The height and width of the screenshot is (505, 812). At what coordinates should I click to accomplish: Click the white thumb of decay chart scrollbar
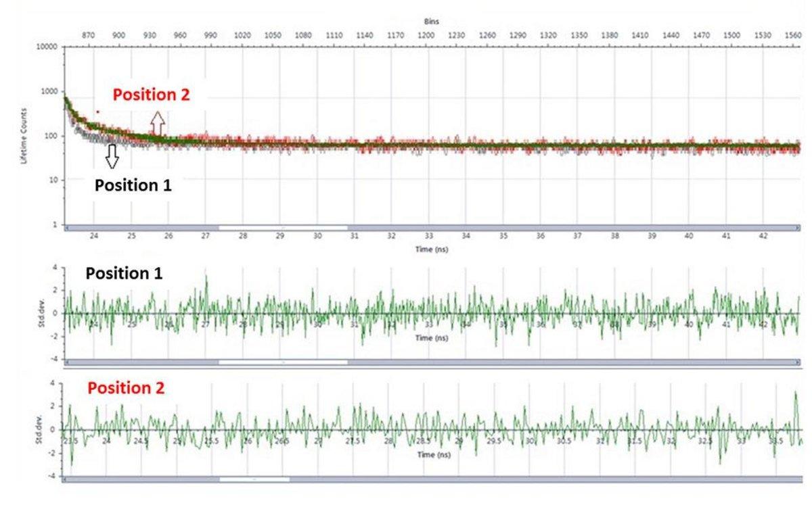283,228
